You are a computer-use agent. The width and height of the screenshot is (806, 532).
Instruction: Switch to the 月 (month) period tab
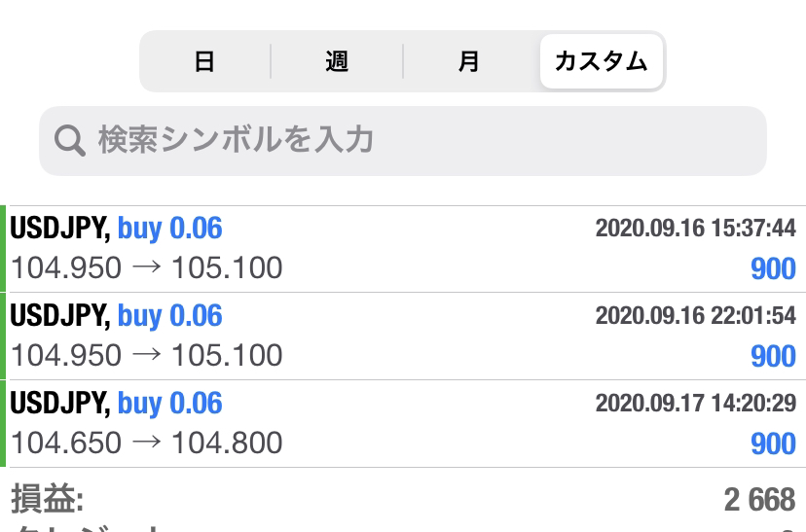point(469,61)
